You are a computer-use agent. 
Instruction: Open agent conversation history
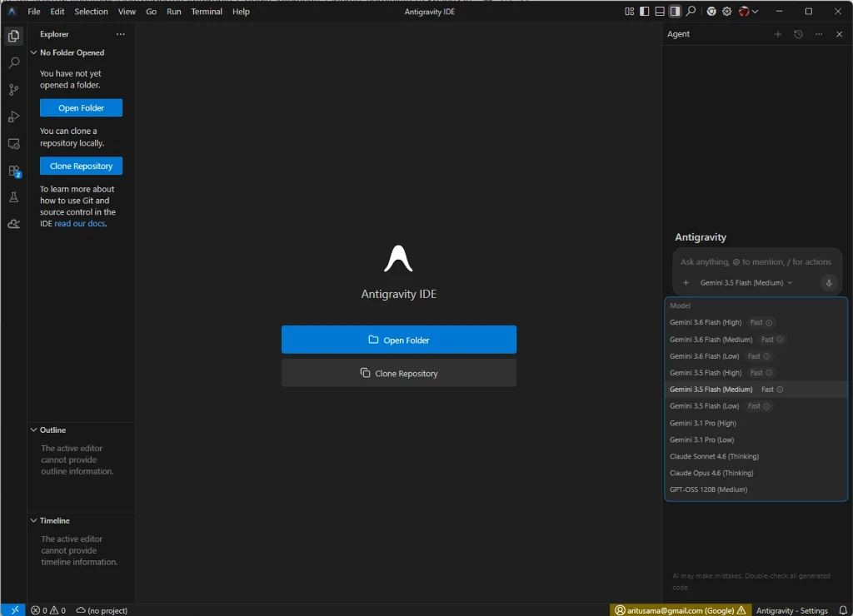point(798,33)
